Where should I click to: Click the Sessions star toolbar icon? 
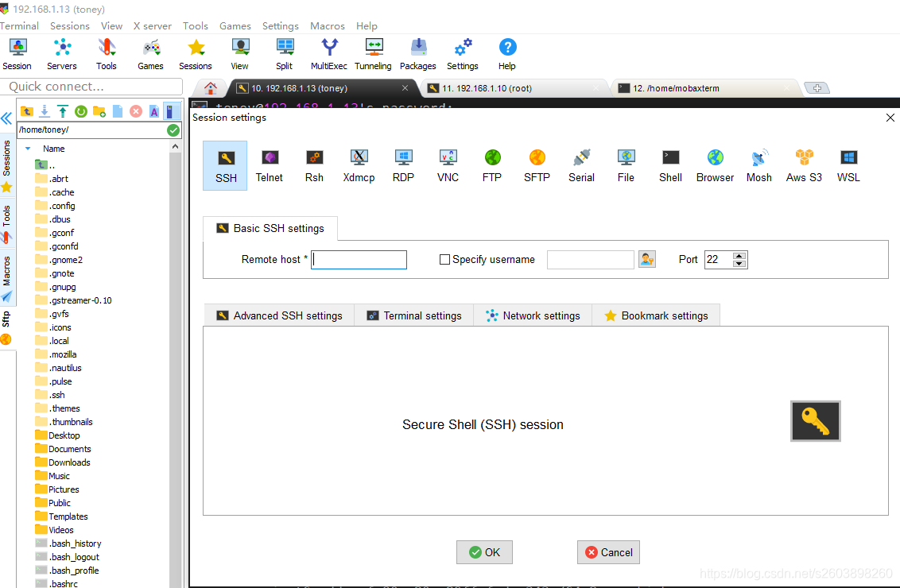point(195,55)
